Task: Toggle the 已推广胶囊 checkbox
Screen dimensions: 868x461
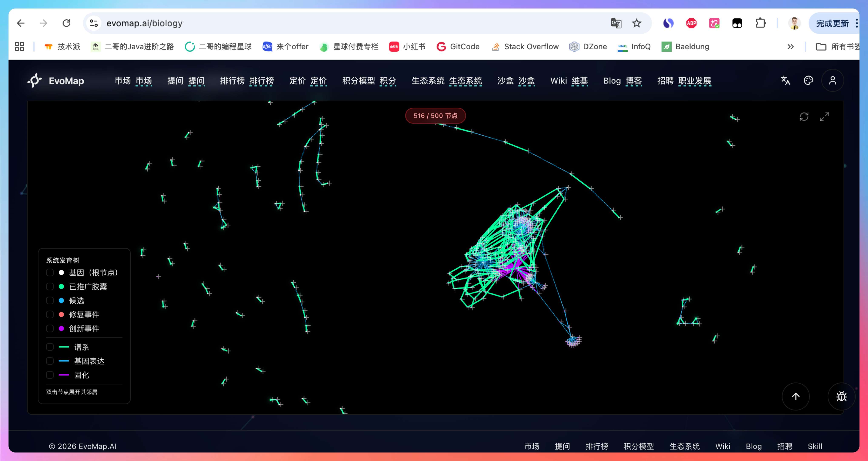Action: coord(50,287)
